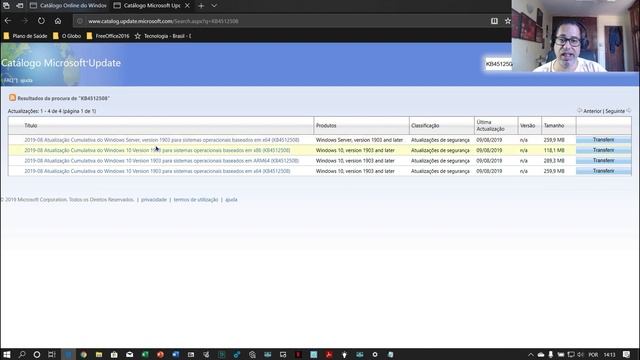Open Tecnologia - Brasil bookmark

tap(163, 36)
